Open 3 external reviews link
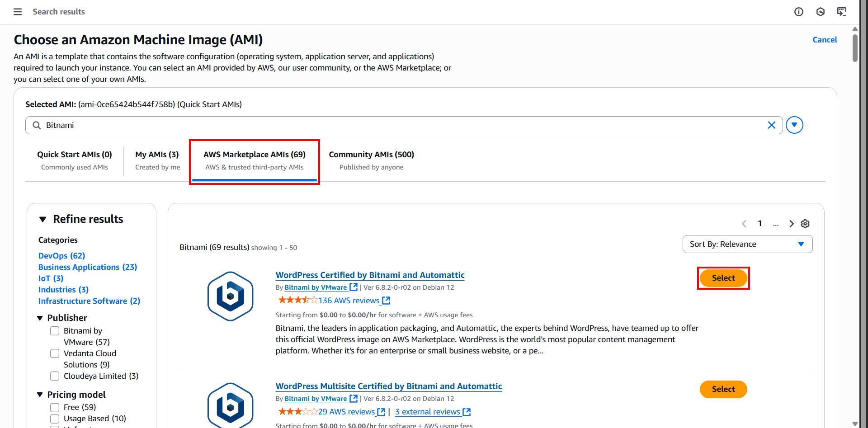 (x=428, y=412)
